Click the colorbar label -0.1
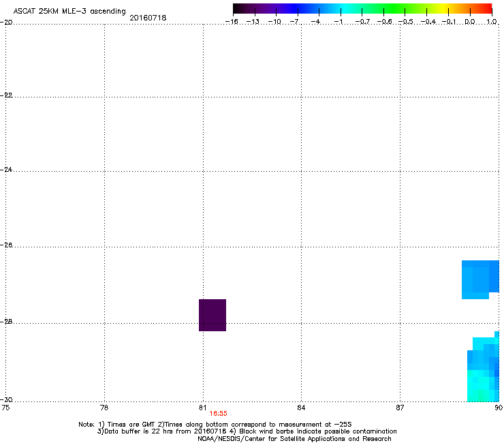This screenshot has height=443, width=504. point(449,22)
